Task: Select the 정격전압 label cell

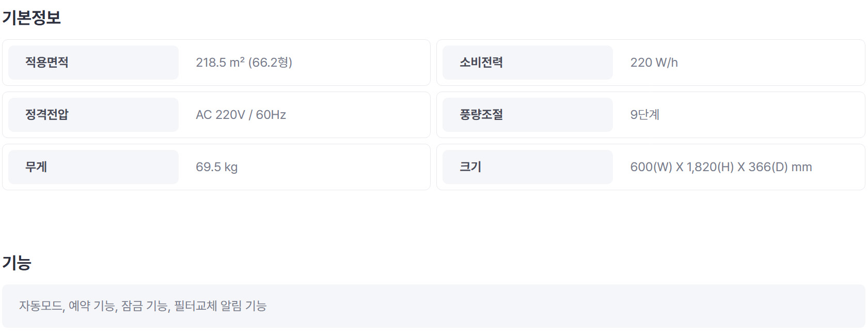Action: tap(93, 115)
